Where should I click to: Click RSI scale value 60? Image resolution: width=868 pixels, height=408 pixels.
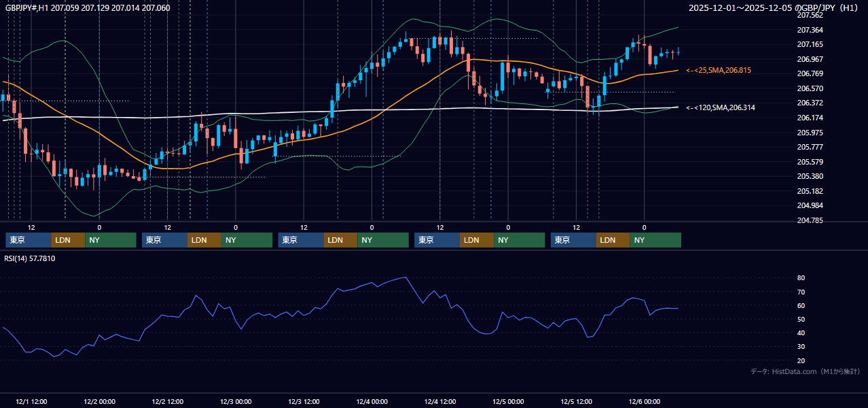click(801, 305)
